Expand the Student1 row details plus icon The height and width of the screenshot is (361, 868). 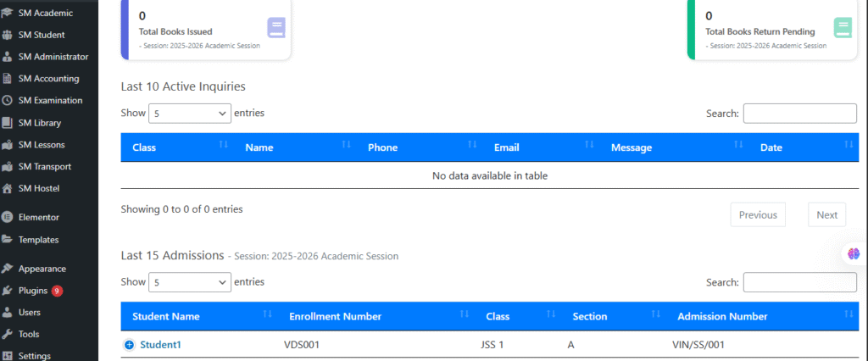click(x=130, y=345)
